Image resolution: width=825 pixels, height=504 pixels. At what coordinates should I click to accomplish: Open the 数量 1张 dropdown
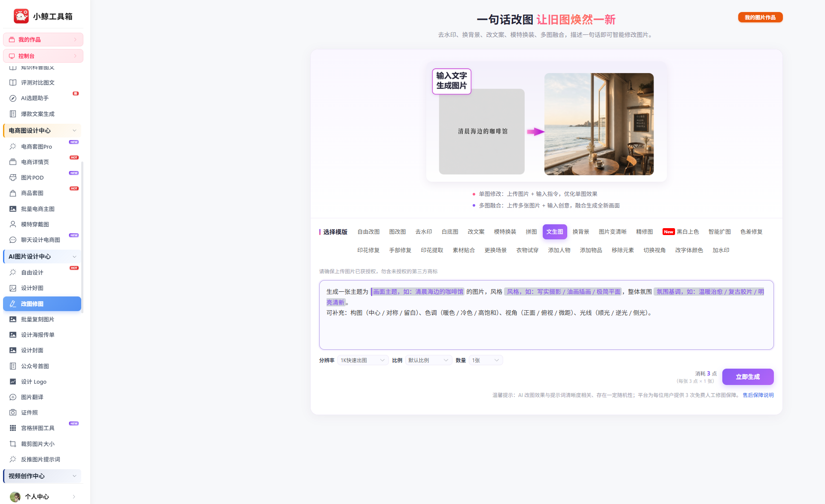coord(486,360)
